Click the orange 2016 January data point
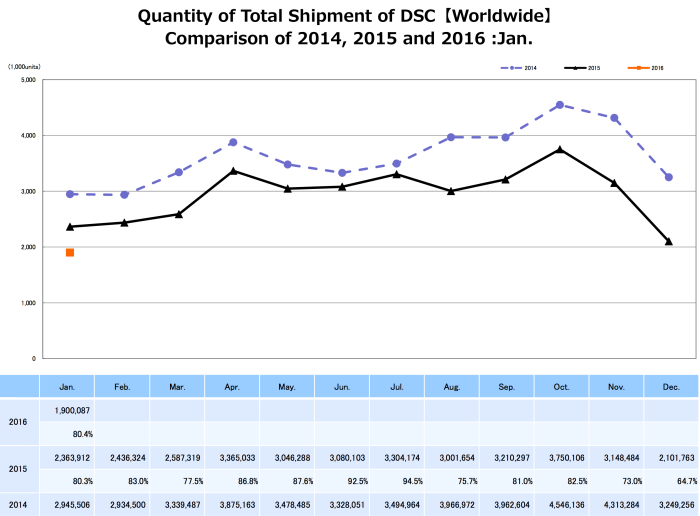700x516 pixels. point(70,253)
